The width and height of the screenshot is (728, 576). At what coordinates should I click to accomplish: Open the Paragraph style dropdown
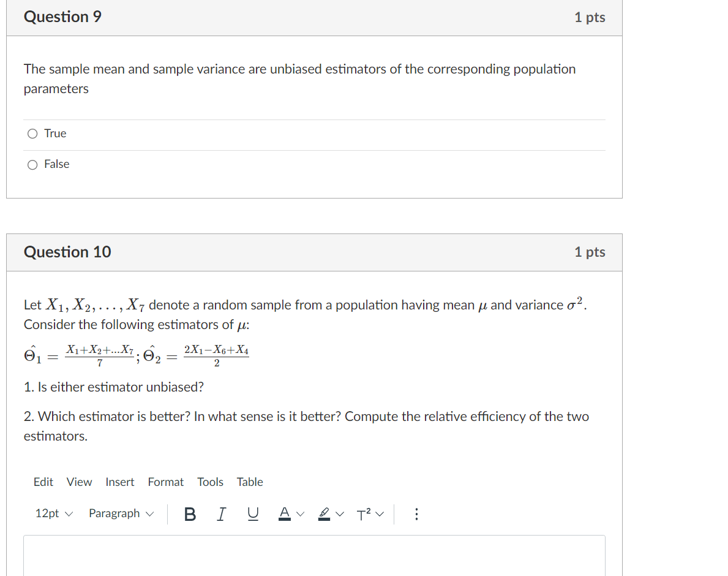(121, 513)
